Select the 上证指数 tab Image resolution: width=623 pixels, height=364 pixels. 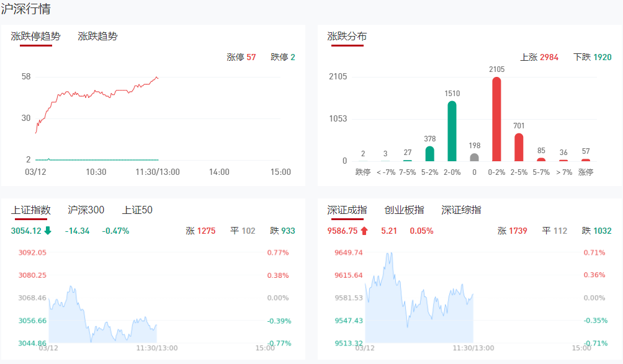(31, 210)
